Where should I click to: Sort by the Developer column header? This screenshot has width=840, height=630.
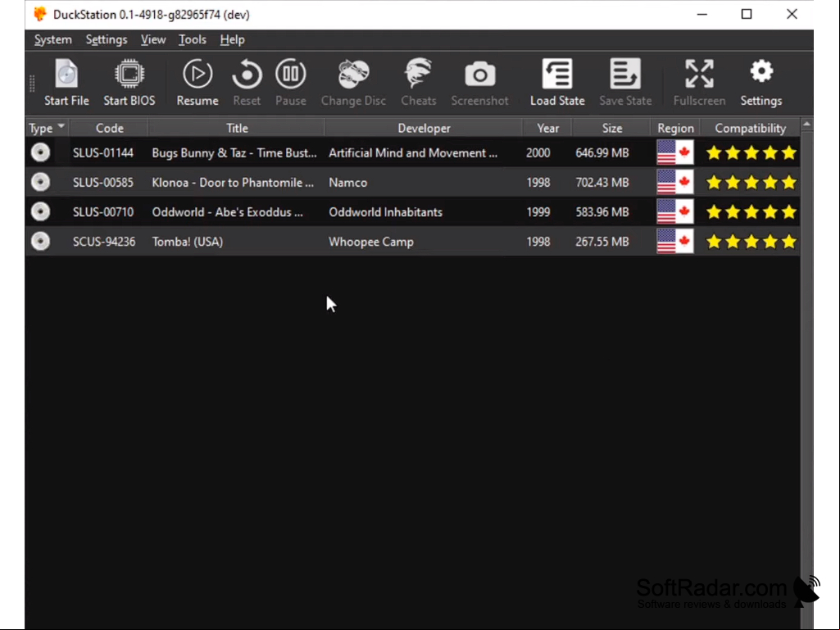[x=424, y=128]
